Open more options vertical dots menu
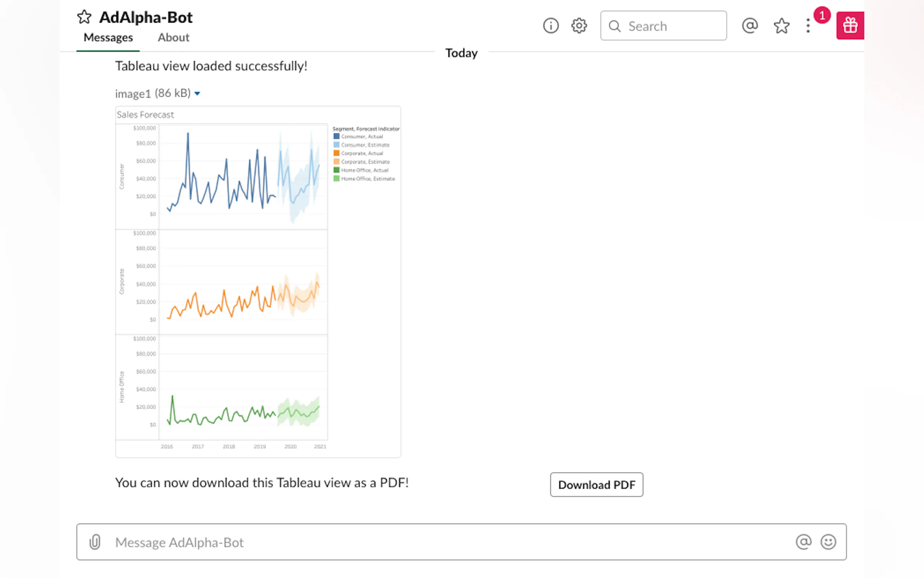The width and height of the screenshot is (924, 578). click(x=808, y=26)
